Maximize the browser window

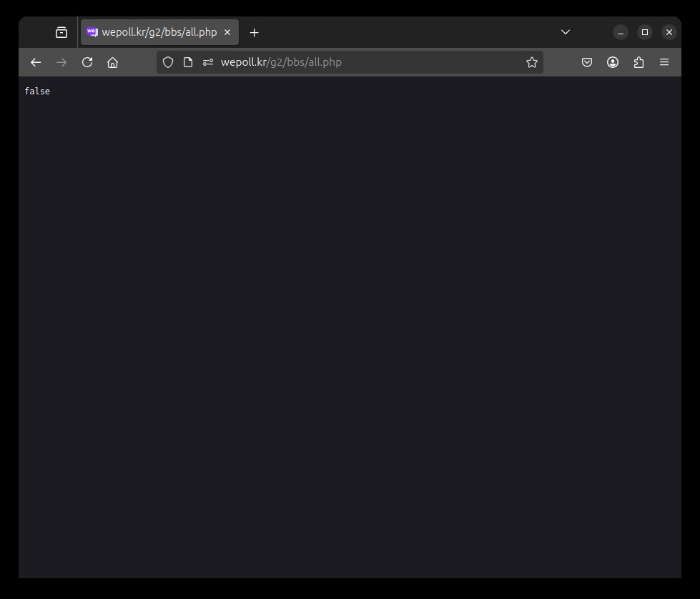click(x=645, y=32)
